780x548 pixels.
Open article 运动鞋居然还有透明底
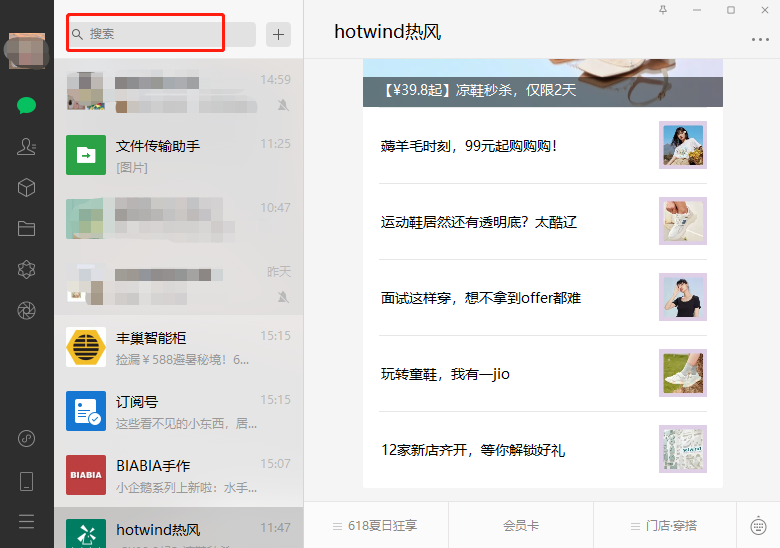543,221
